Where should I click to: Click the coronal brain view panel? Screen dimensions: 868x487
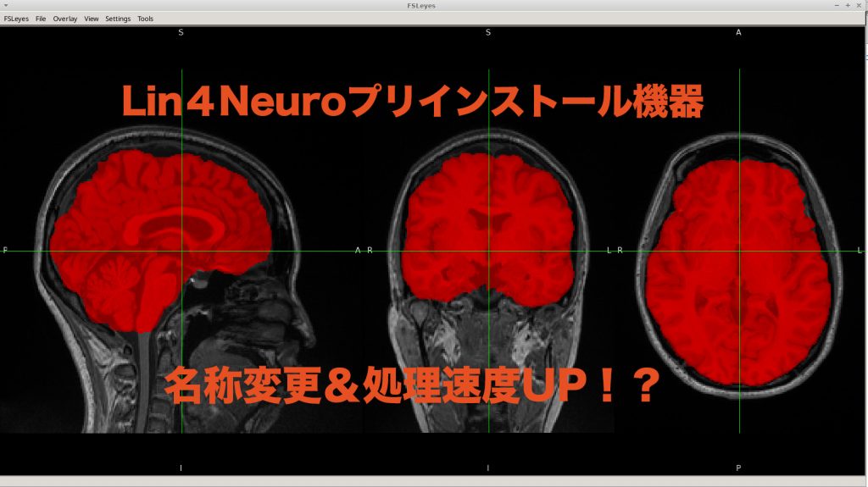[x=488, y=251]
